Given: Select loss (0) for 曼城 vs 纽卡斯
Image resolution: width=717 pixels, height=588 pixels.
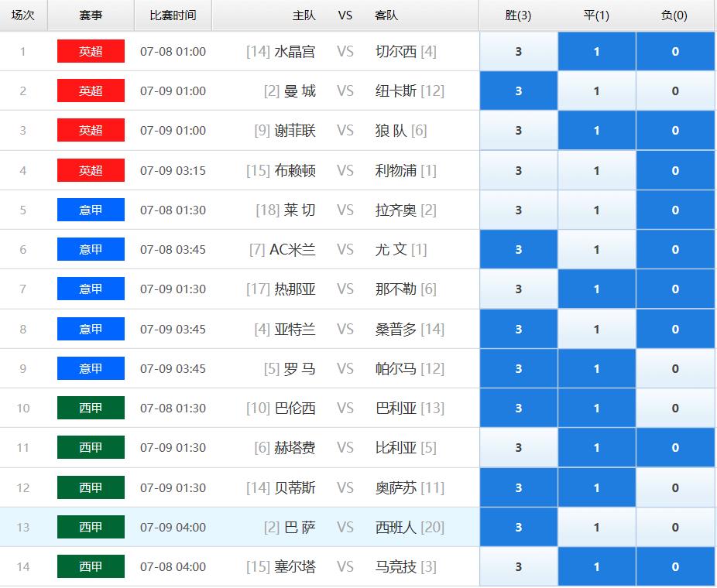Looking at the screenshot, I should coord(675,91).
